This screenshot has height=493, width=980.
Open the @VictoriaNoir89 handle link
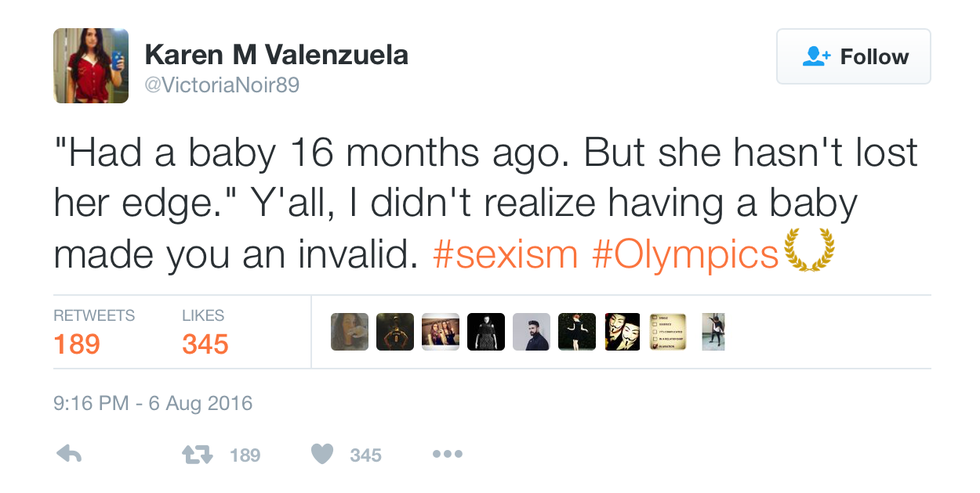(221, 85)
